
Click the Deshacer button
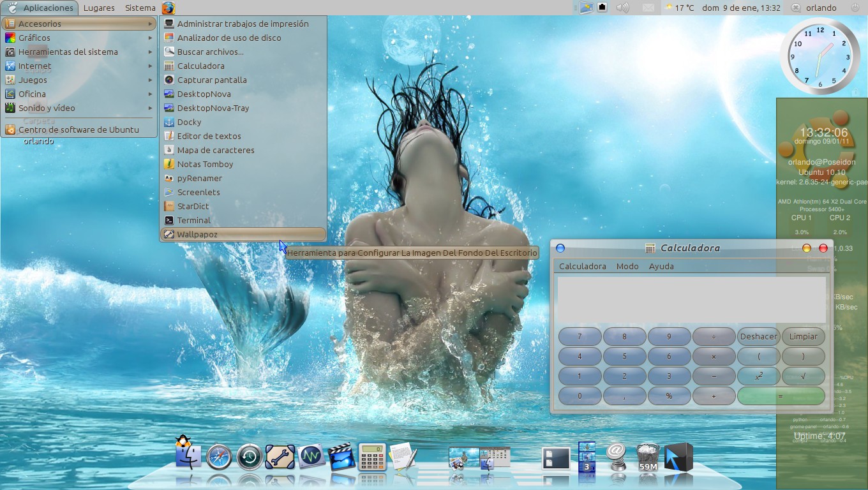[758, 336]
